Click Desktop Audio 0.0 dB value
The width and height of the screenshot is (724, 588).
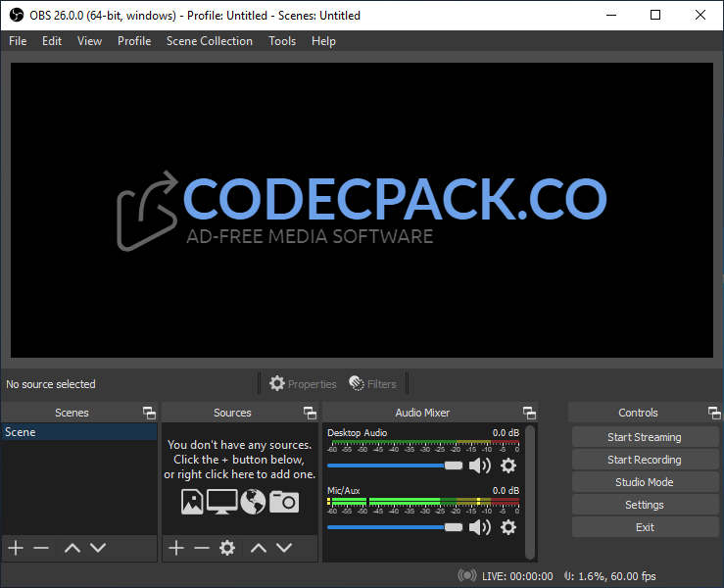[506, 433]
